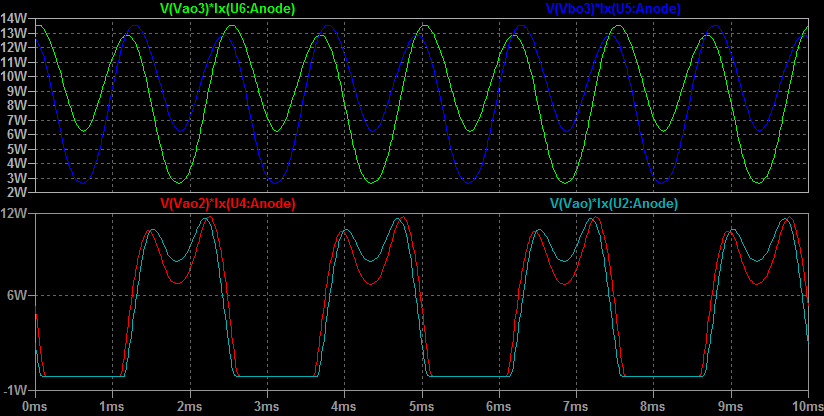Click the 4ms time axis label
824x416 pixels.
point(344,407)
